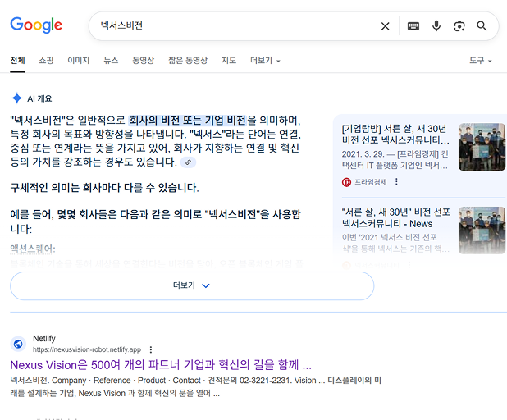
Task: Switch to the 짧은 동영상 tab
Action: 188,61
